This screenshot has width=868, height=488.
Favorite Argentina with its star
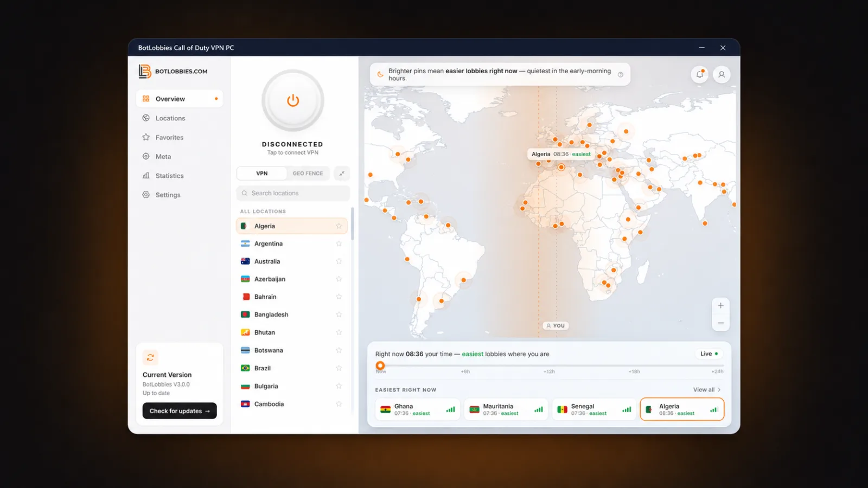(x=339, y=243)
